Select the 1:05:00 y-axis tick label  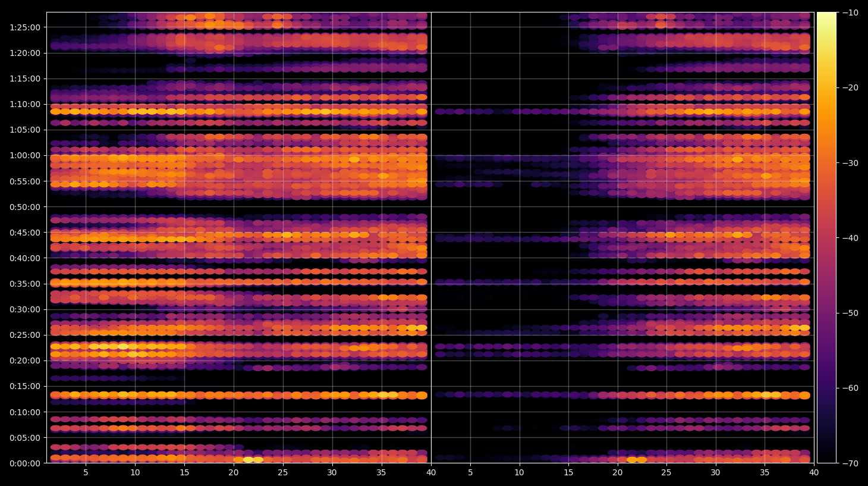25,130
